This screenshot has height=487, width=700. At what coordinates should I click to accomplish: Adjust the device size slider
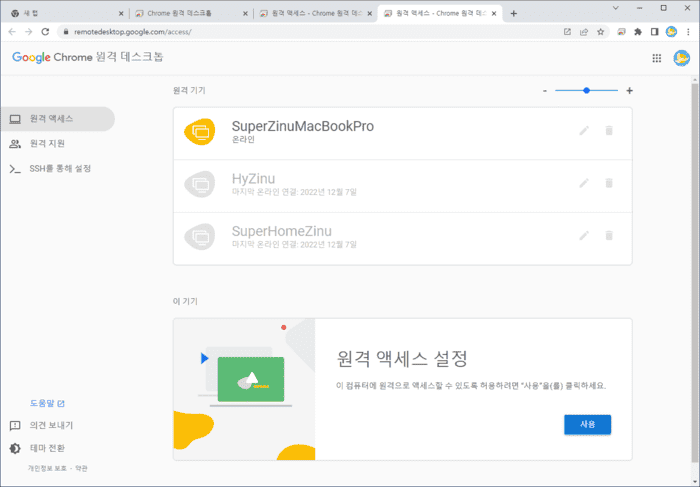coord(587,91)
